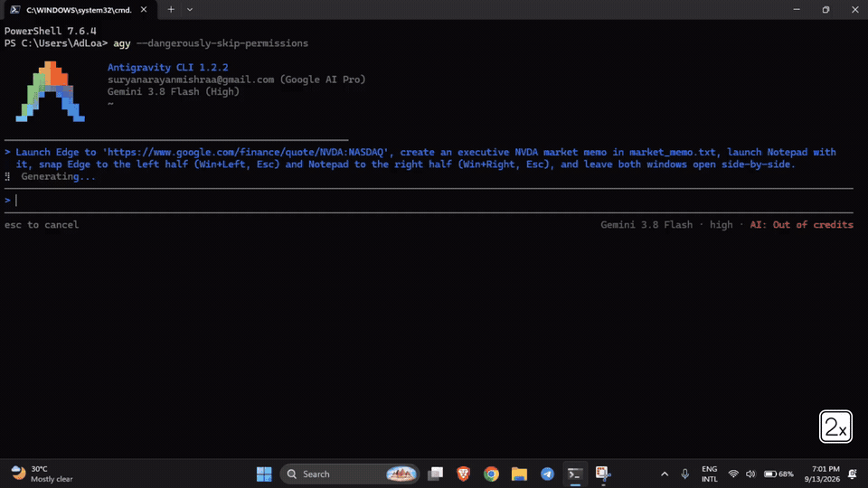Close the cmd.exe terminal tab
Image resolution: width=868 pixels, height=488 pixels.
point(144,9)
